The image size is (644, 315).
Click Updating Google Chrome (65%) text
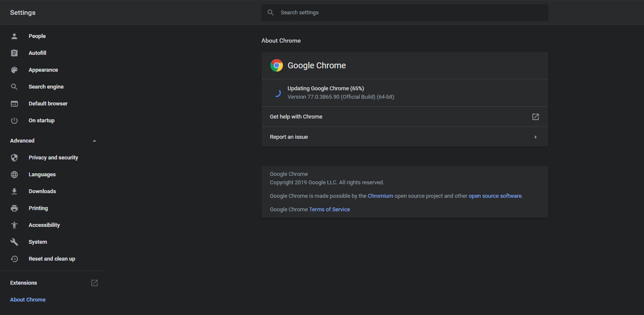326,89
